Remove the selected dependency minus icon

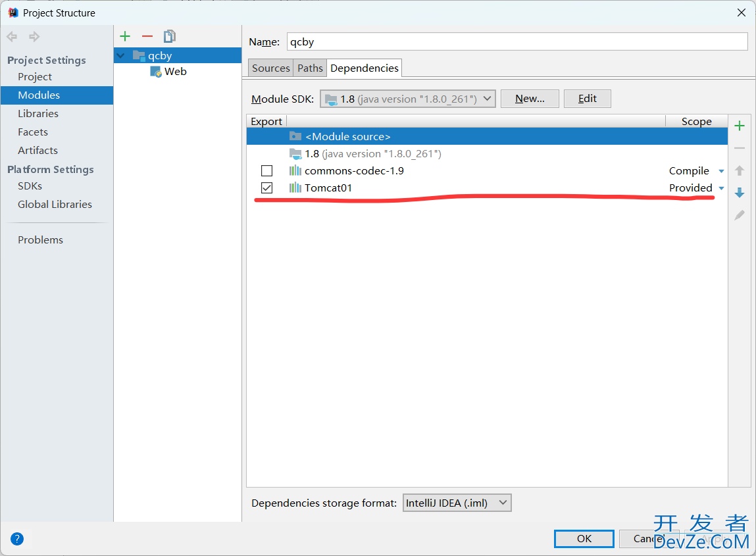(739, 148)
